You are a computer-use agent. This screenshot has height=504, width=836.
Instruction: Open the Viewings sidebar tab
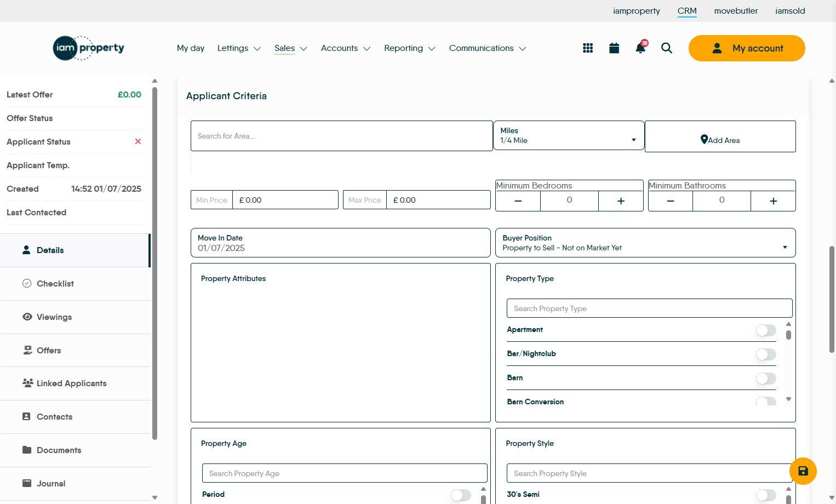[54, 317]
